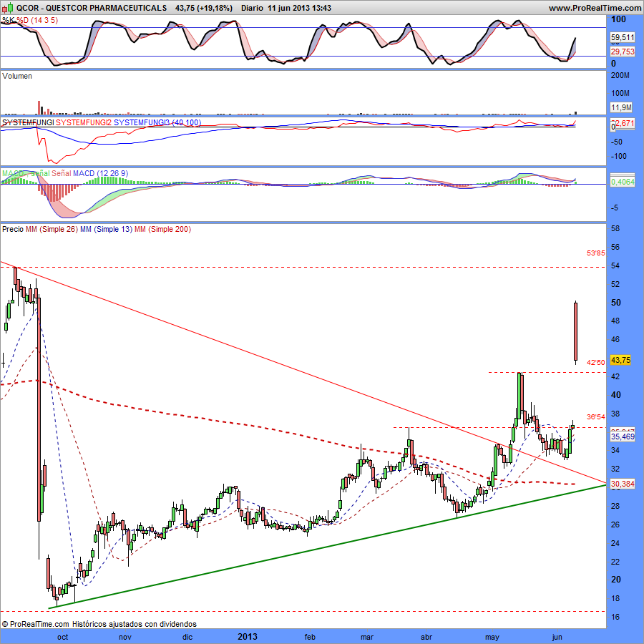Click the 29,753 stochastic value label
The width and height of the screenshot is (644, 644).
click(623, 52)
